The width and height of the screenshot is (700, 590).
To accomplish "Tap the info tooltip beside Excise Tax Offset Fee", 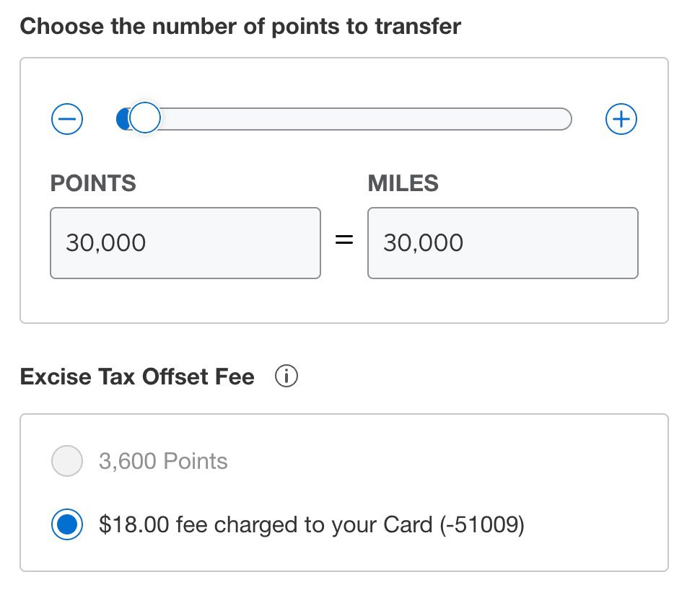I will 286,376.
